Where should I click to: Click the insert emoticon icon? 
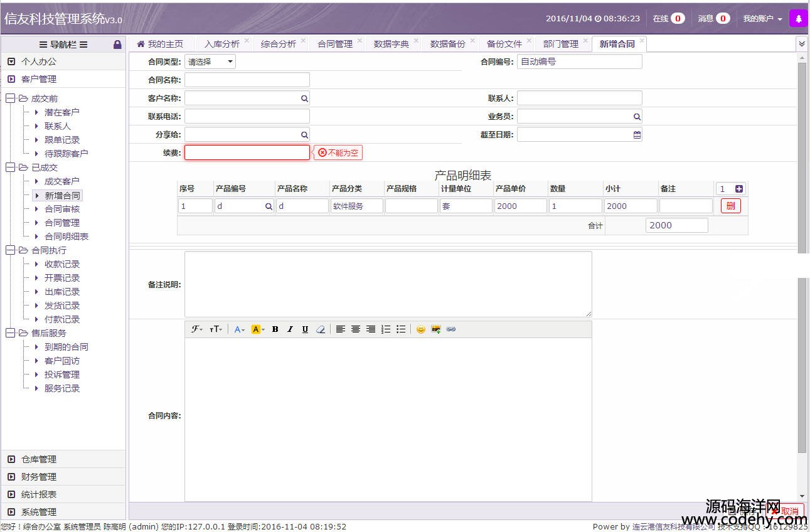(x=420, y=329)
